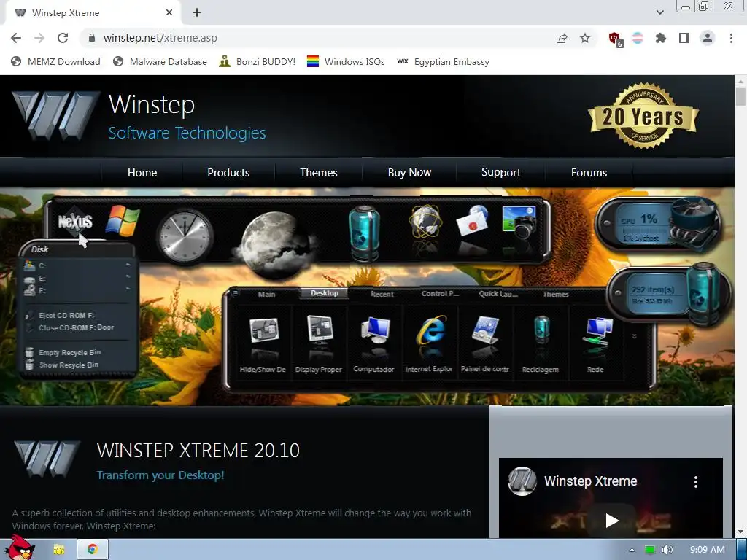747x560 pixels.
Task: Open the video's three-dot options
Action: tap(695, 482)
